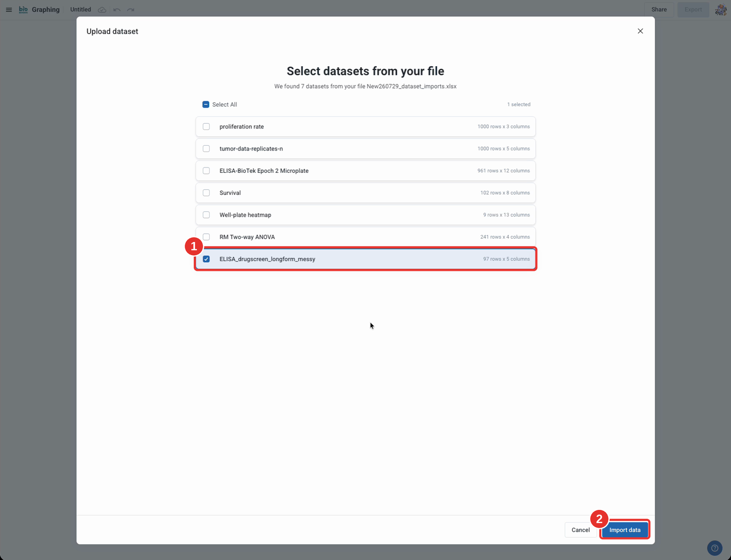Open the hamburger menu icon
731x560 pixels.
[x=9, y=10]
